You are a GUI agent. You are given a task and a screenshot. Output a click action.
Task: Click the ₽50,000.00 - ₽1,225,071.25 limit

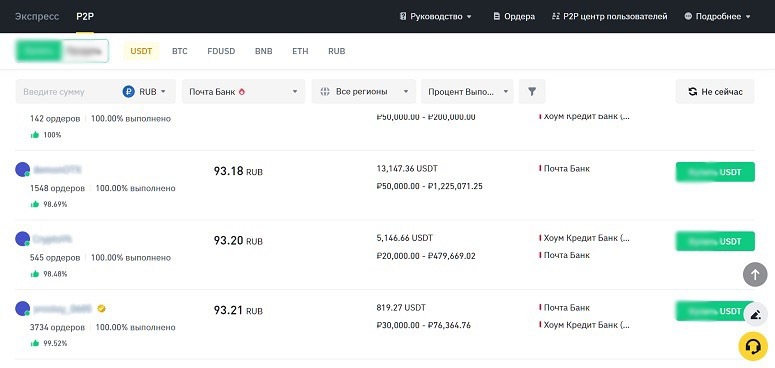(x=430, y=187)
